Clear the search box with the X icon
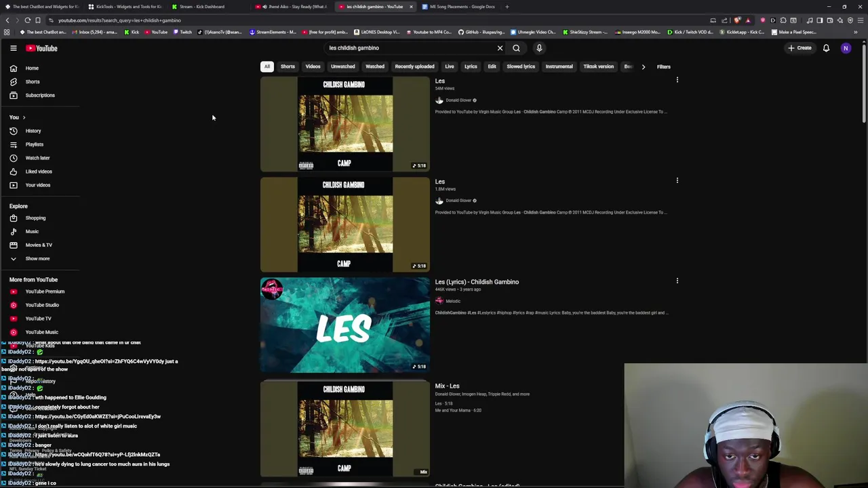868x488 pixels. pos(500,48)
